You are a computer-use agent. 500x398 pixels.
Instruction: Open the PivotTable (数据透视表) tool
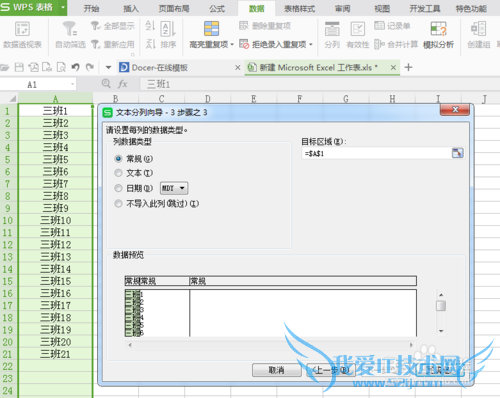pyautogui.click(x=22, y=35)
